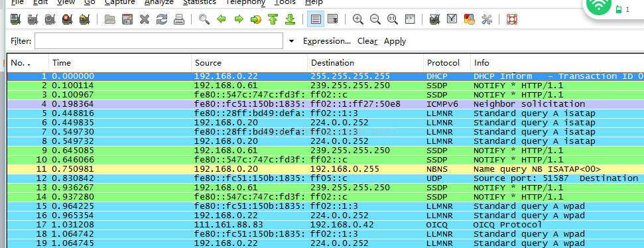Open the File menu
The image size is (644, 248).
pos(18,3)
